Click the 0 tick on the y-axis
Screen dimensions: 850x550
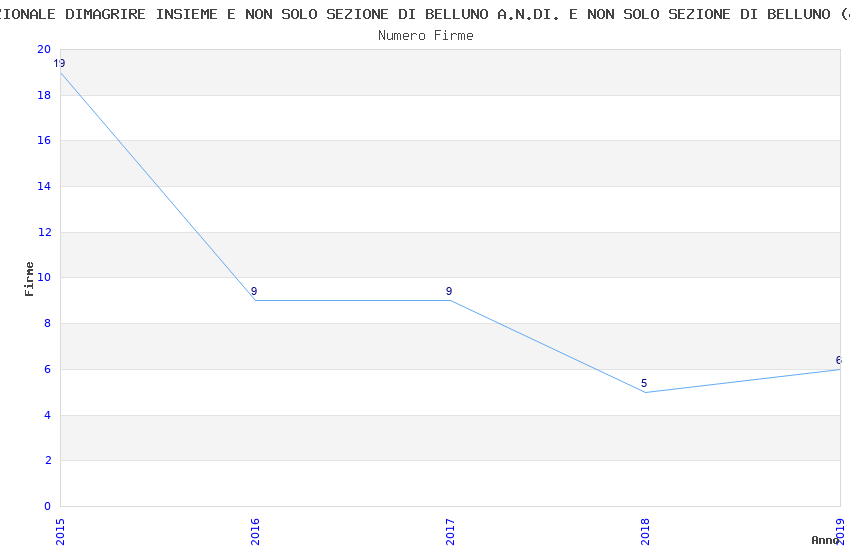coord(46,506)
